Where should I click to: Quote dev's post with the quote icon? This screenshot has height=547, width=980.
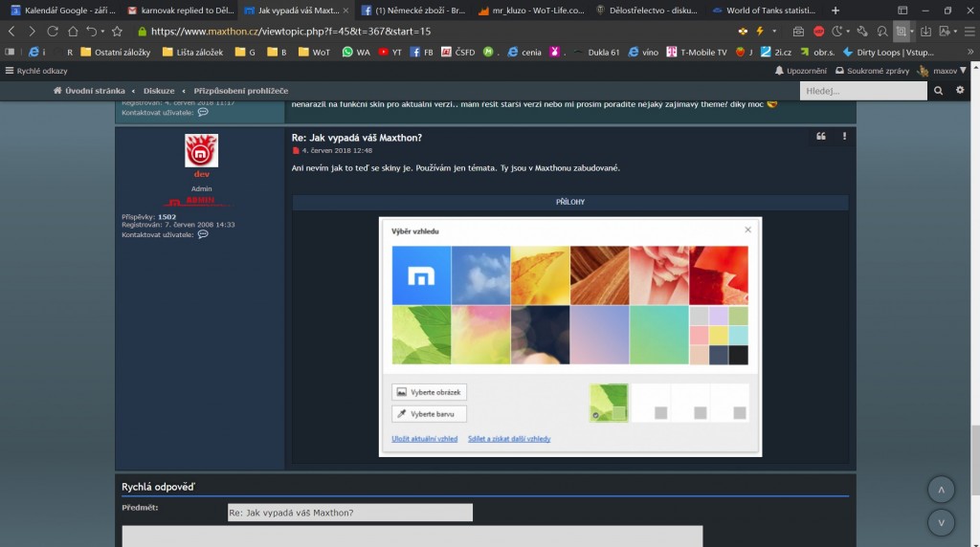(820, 136)
